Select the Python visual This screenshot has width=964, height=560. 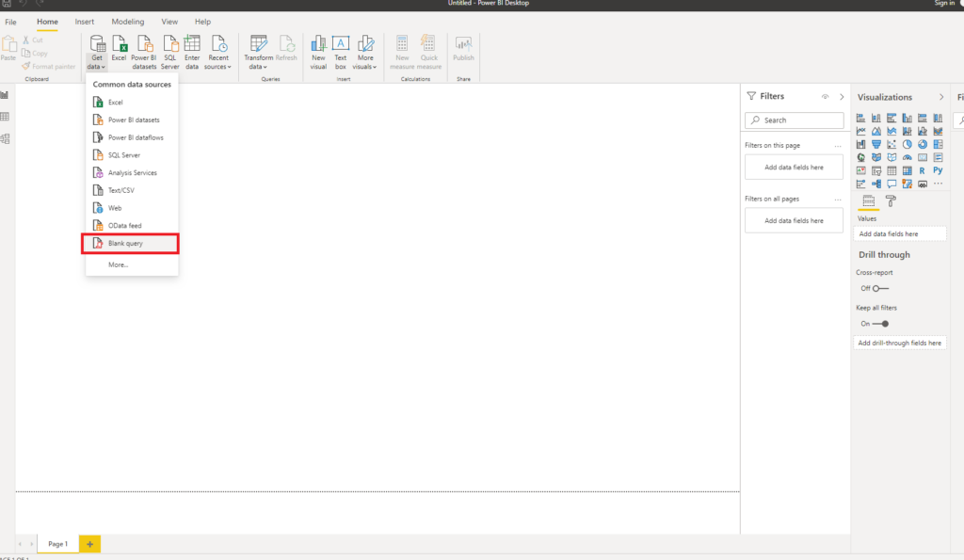tap(938, 171)
